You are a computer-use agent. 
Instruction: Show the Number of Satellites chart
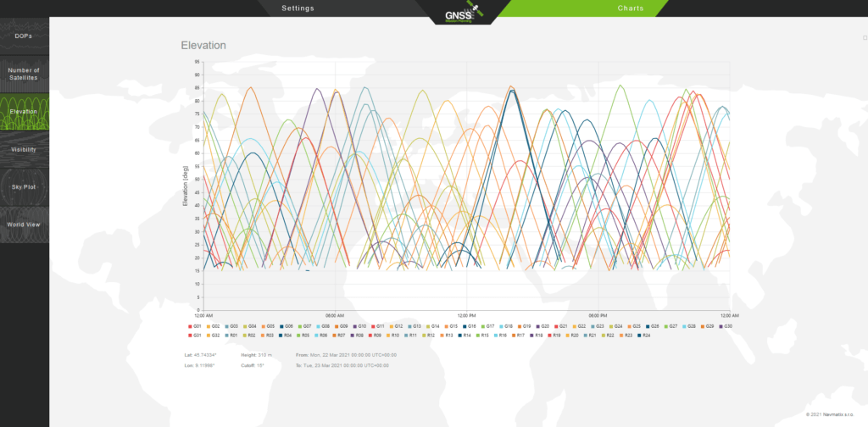[x=24, y=74]
